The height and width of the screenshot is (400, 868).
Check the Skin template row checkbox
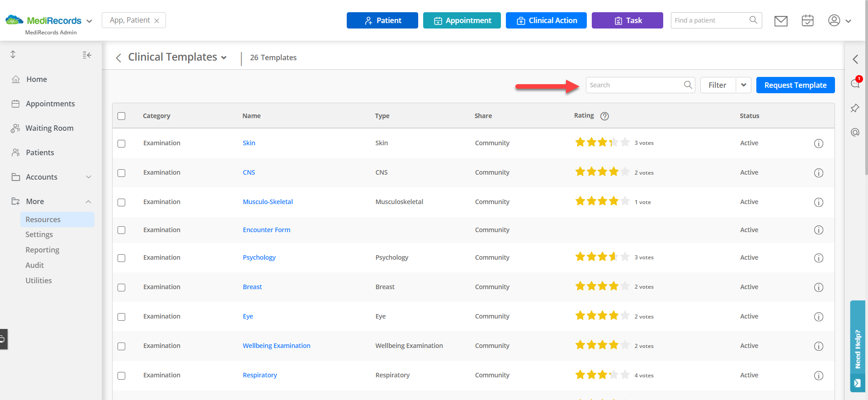click(122, 143)
